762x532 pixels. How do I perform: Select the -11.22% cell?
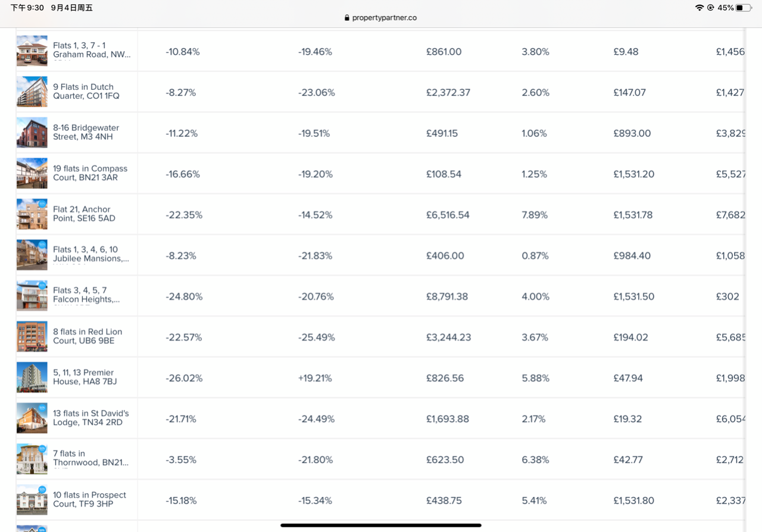click(x=182, y=133)
